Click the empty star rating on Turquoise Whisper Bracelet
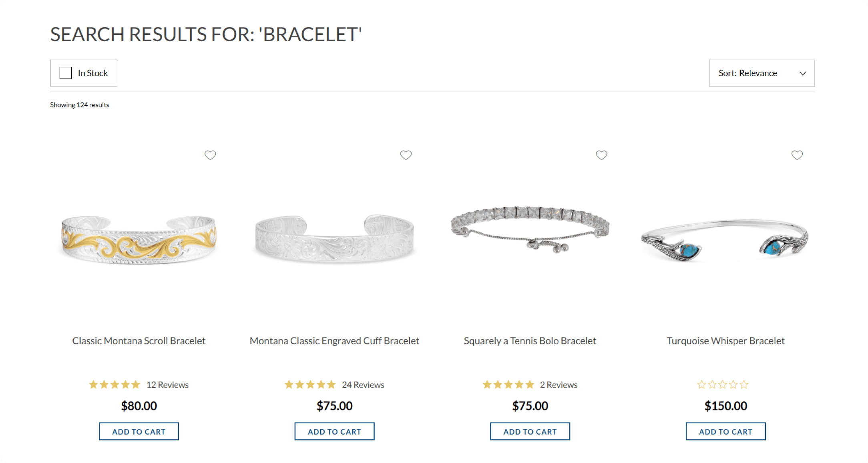Screen dimensions: 868x463 click(722, 384)
